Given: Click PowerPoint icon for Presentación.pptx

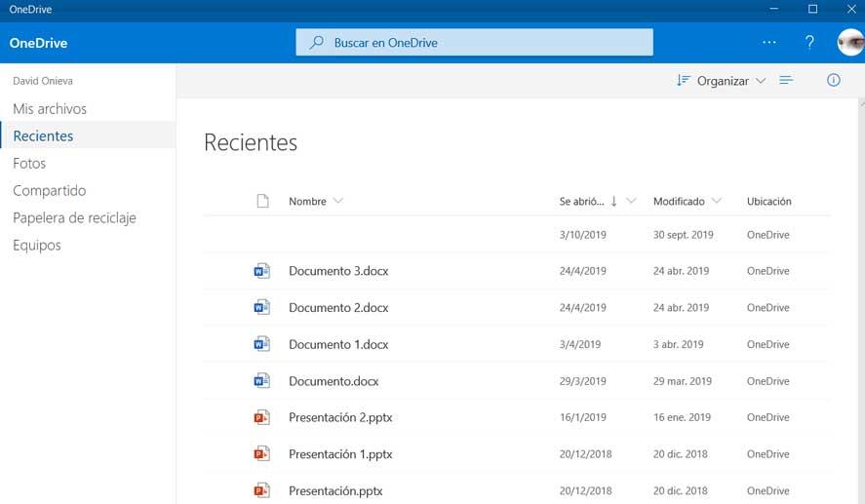Looking at the screenshot, I should pos(261,490).
